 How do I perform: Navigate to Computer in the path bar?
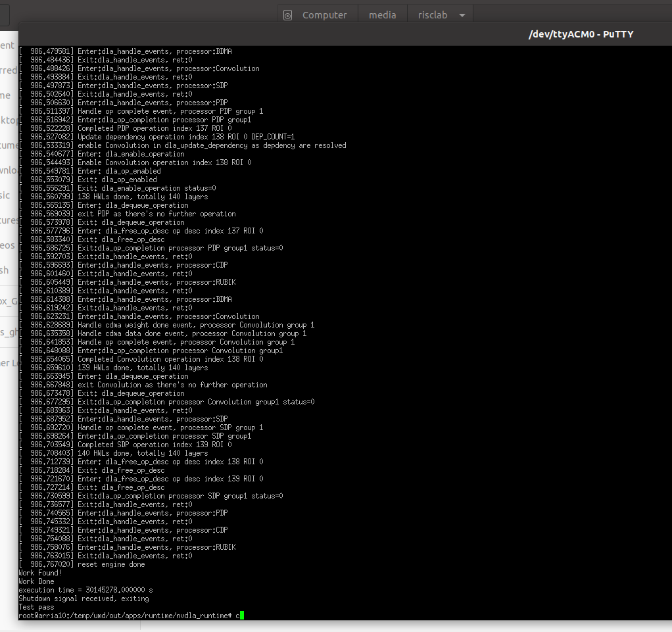(324, 14)
